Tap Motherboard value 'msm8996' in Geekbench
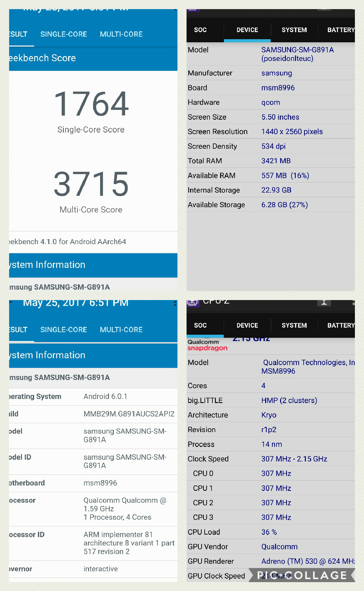The image size is (364, 591). 100,483
